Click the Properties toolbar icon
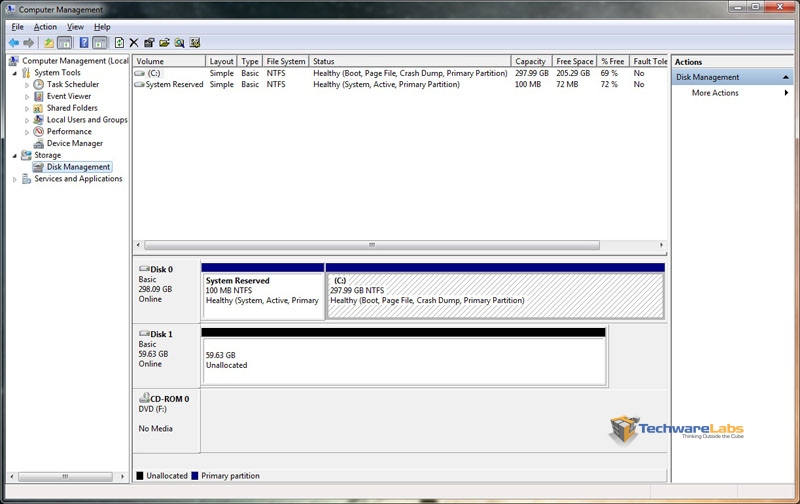 [149, 43]
